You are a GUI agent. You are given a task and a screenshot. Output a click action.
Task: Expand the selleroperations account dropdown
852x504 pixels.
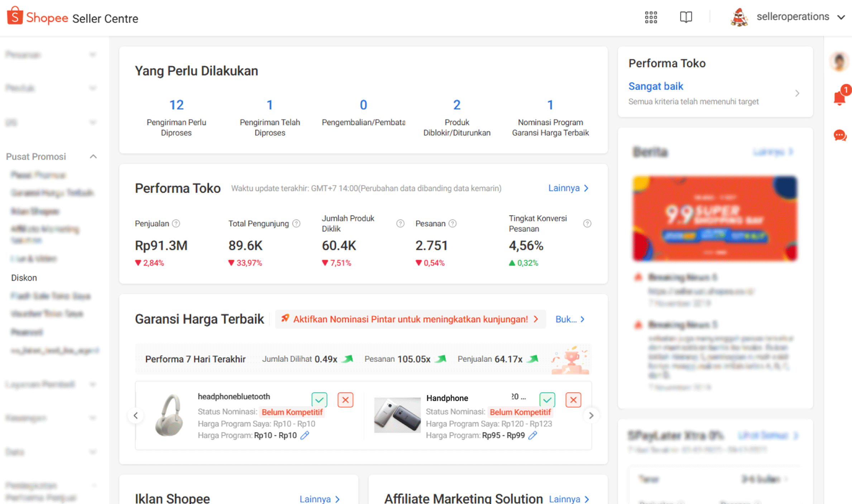click(x=841, y=17)
